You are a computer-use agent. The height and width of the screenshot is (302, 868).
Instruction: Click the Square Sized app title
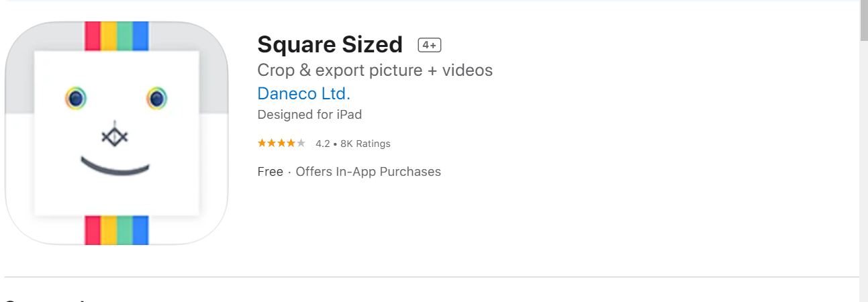[x=330, y=45]
